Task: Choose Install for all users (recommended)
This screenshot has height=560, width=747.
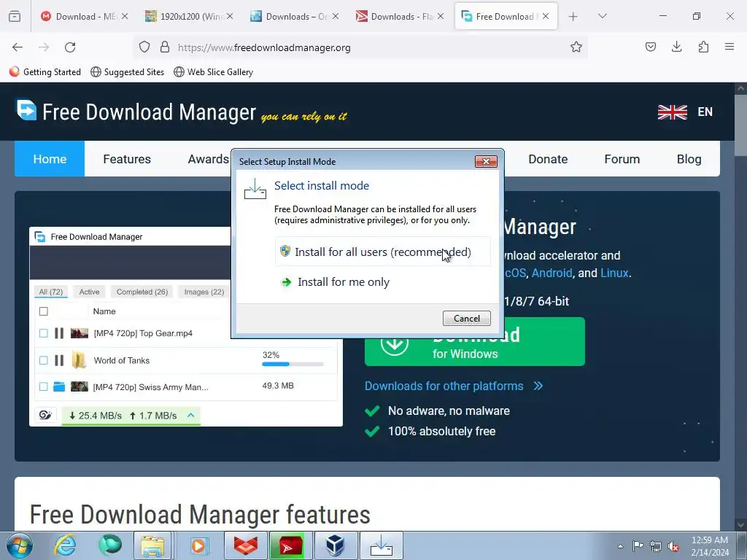Action: click(x=382, y=252)
